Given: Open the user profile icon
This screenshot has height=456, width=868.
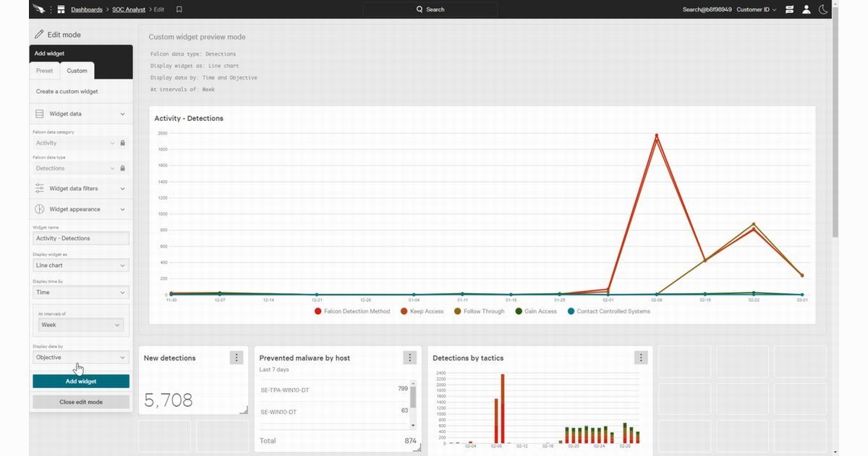Looking at the screenshot, I should (807, 9).
